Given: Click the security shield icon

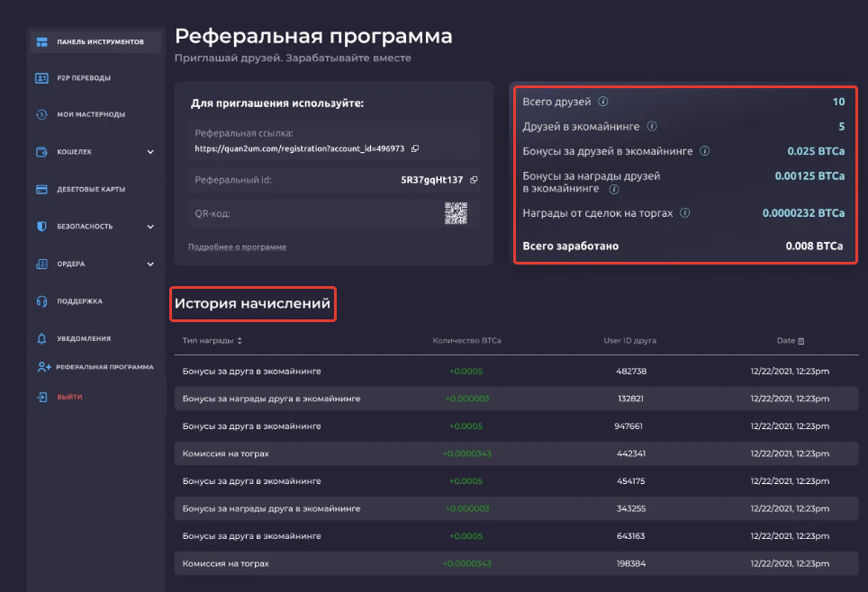Looking at the screenshot, I should click(x=41, y=227).
